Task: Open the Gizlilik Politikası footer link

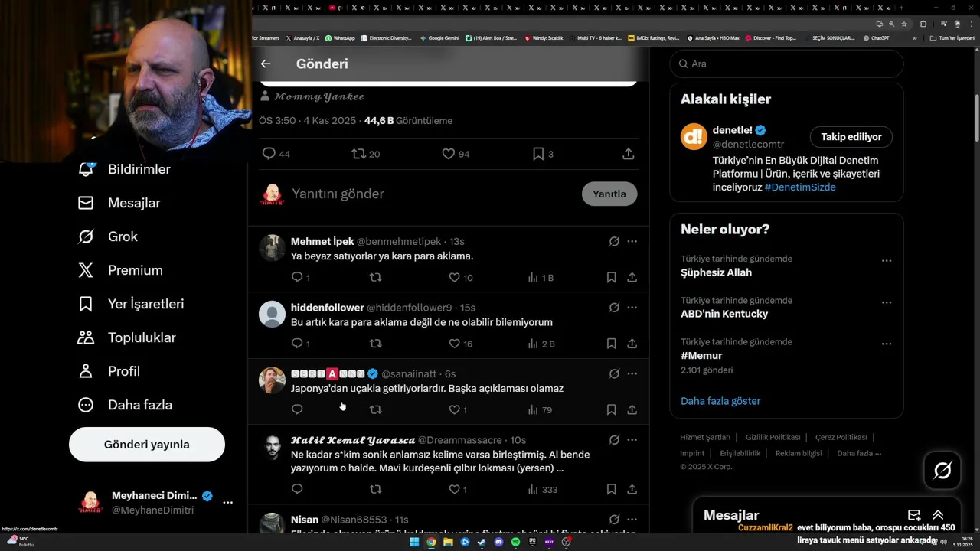Action: click(x=773, y=437)
